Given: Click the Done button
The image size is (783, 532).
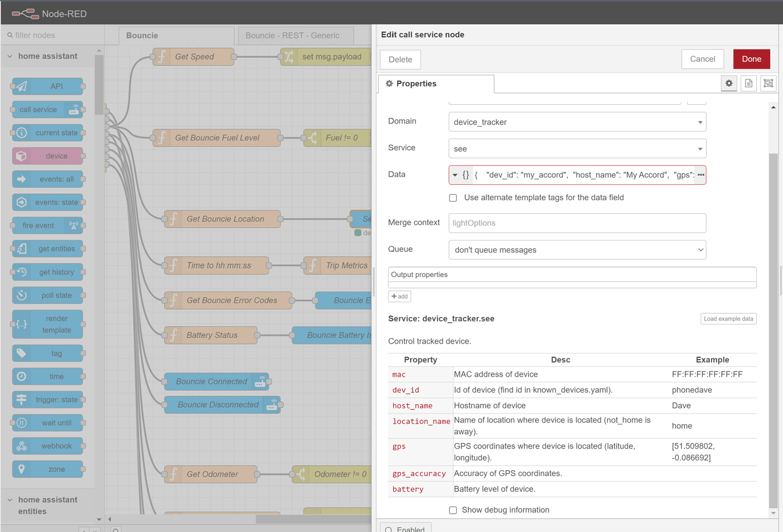Looking at the screenshot, I should click(x=751, y=59).
